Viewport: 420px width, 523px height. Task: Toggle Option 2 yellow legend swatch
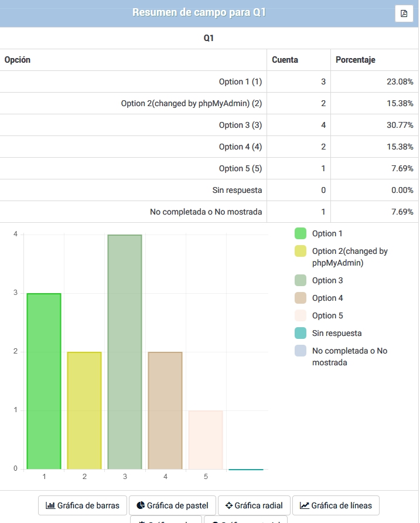(x=301, y=251)
